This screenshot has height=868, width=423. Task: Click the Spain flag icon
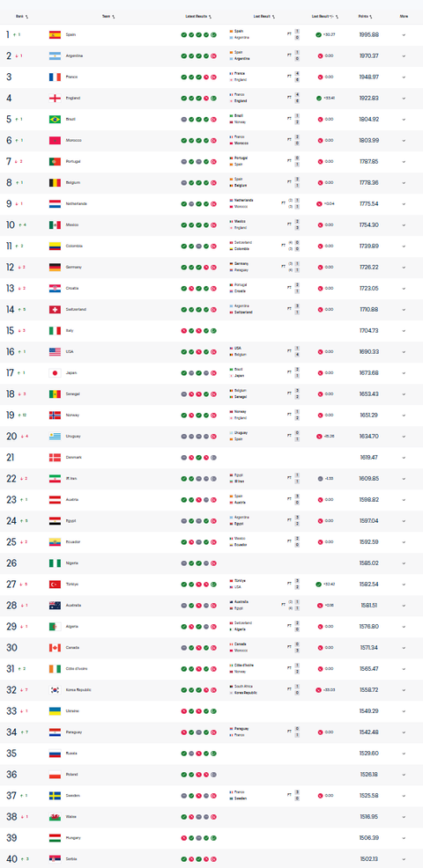pyautogui.click(x=55, y=35)
